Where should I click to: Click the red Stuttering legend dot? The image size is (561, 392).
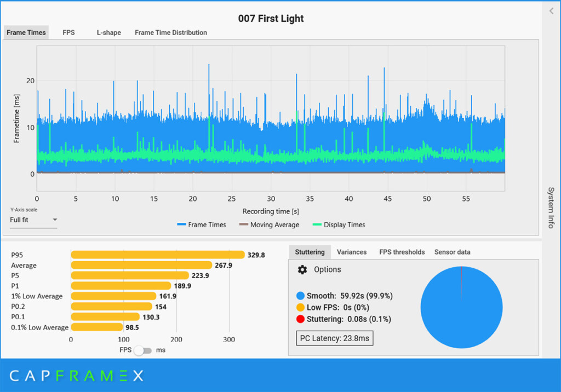click(x=301, y=319)
